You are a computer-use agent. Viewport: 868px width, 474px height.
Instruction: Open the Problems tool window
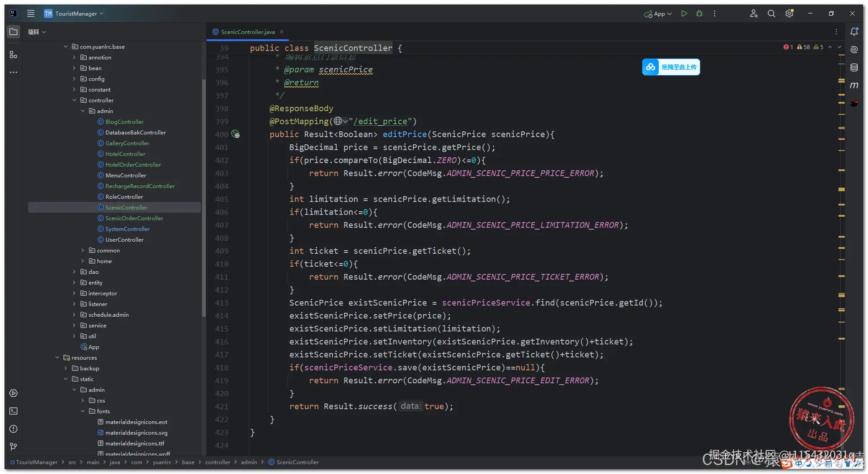point(13,429)
